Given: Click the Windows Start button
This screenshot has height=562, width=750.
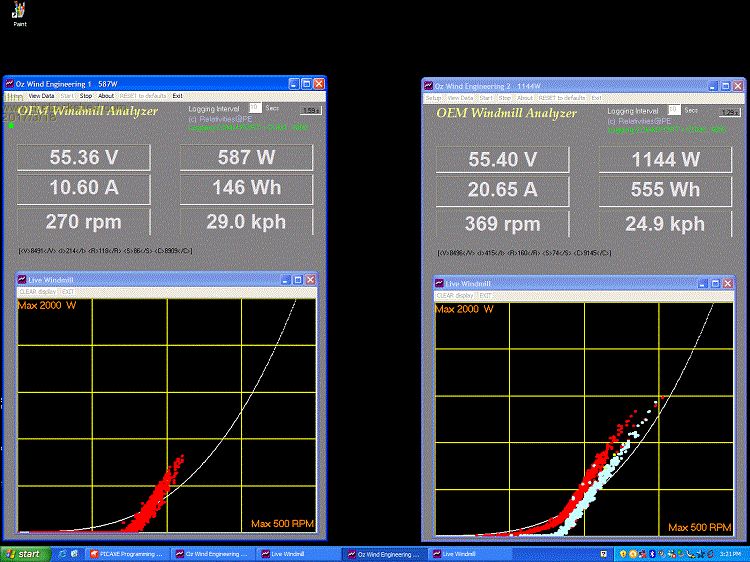Looking at the screenshot, I should (22, 554).
